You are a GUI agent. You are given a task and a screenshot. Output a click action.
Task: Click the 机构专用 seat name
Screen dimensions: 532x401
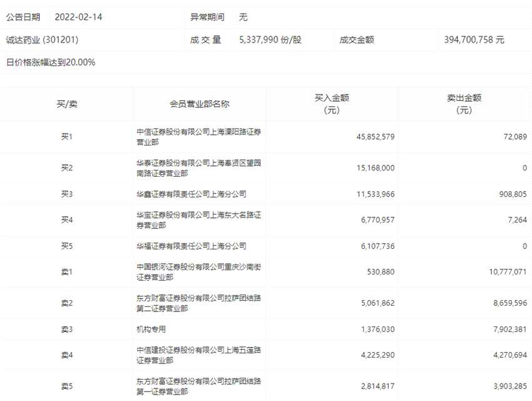point(151,329)
